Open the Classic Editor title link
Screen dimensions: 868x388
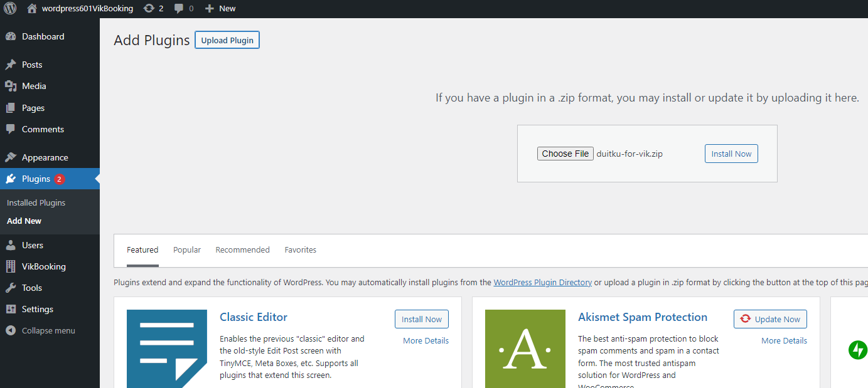[254, 317]
